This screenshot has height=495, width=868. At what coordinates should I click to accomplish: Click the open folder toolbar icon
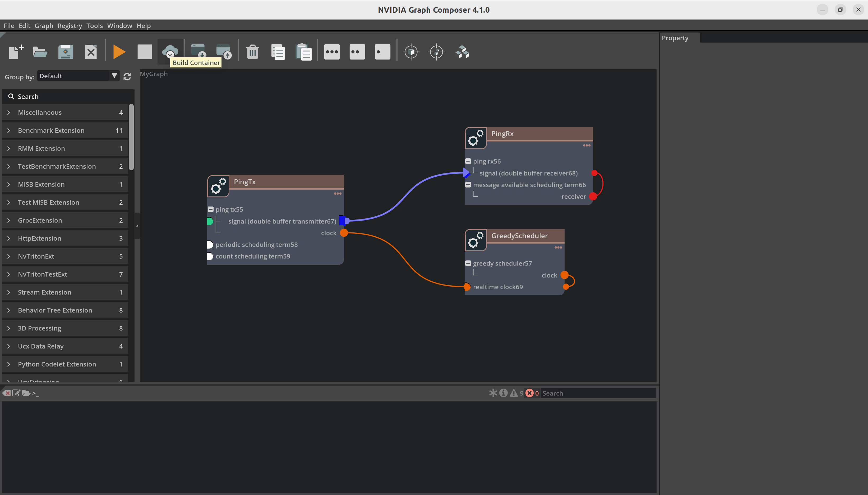[40, 52]
